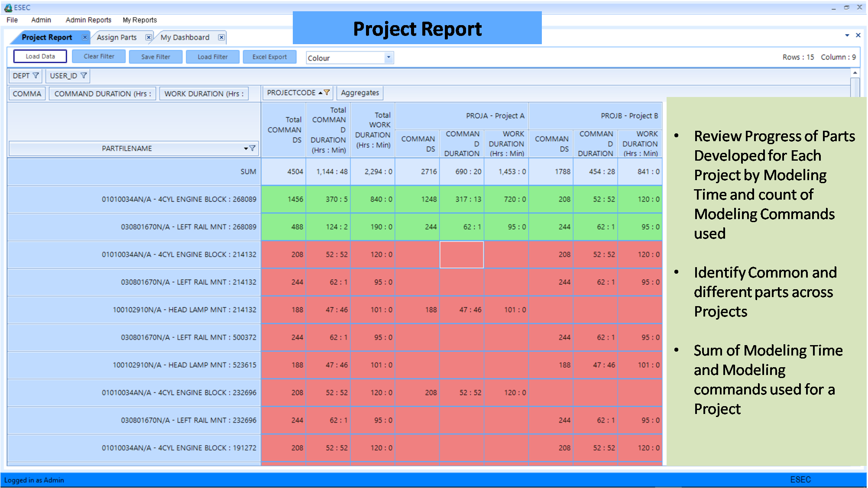Select row HEAD LAMP MNT : 214132
Screen dimensions: 868x488
(134, 310)
